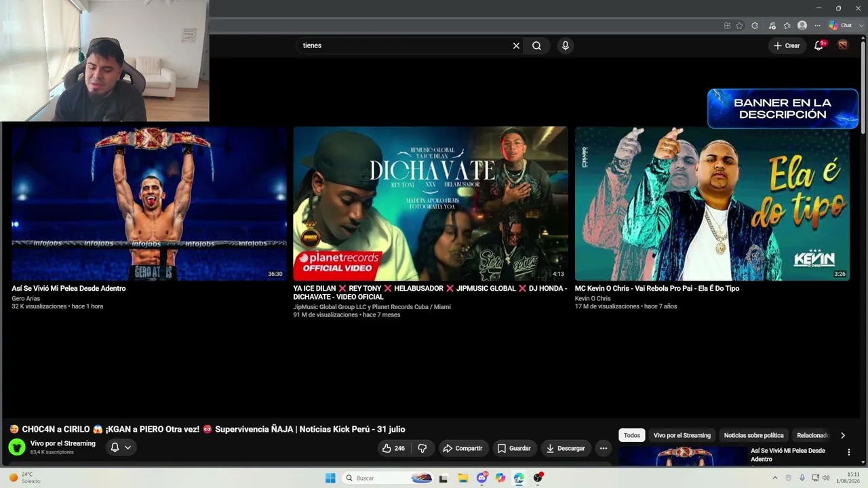Visit the JipMusic Global Group channel link

pyautogui.click(x=372, y=306)
